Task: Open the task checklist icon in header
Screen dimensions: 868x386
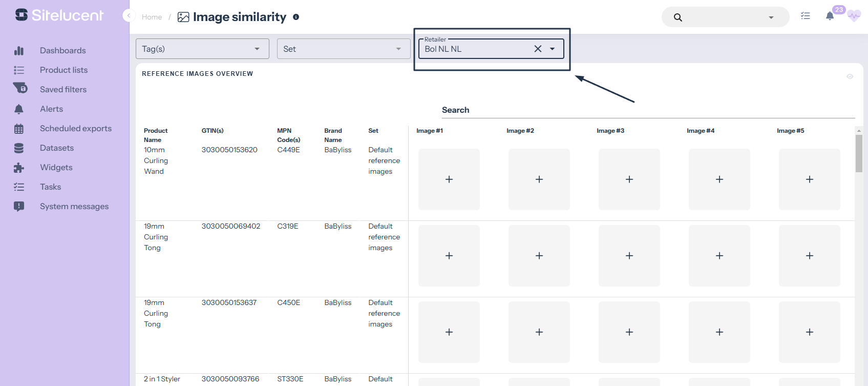Action: tap(806, 16)
